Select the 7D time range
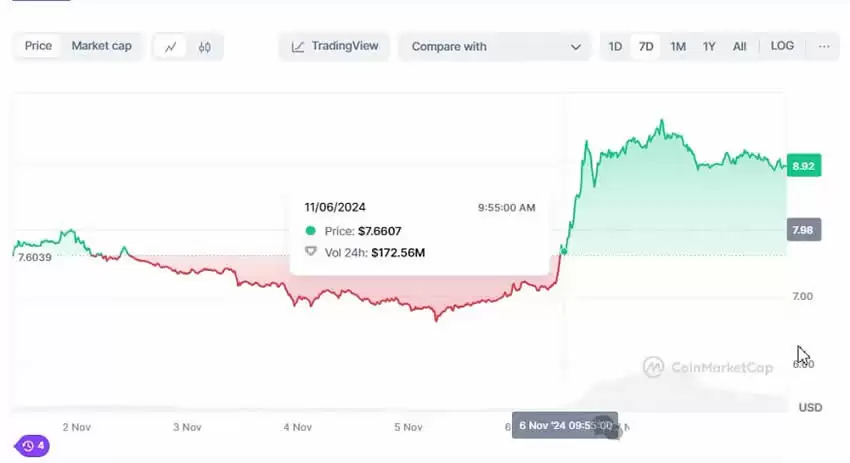Screen dimensions: 850x463 click(646, 46)
